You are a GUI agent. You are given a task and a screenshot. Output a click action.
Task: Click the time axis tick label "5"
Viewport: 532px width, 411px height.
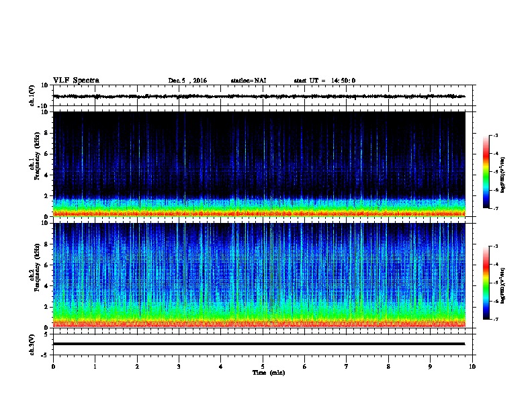pos(263,367)
